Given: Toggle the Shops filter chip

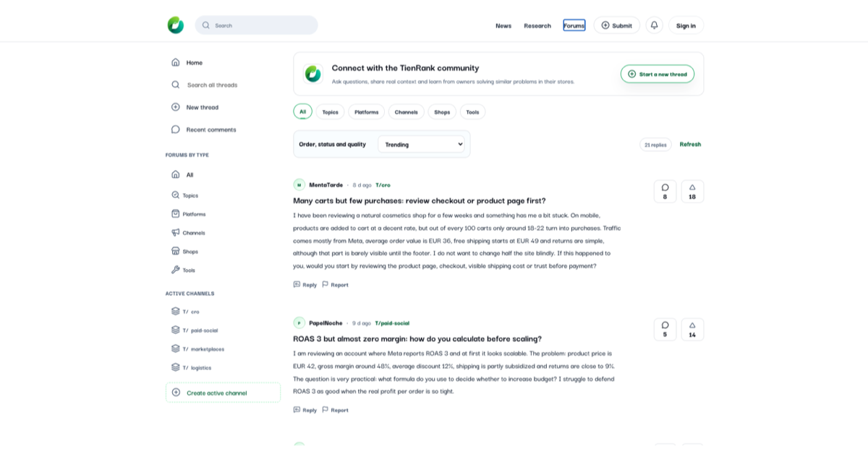Looking at the screenshot, I should pyautogui.click(x=442, y=112).
